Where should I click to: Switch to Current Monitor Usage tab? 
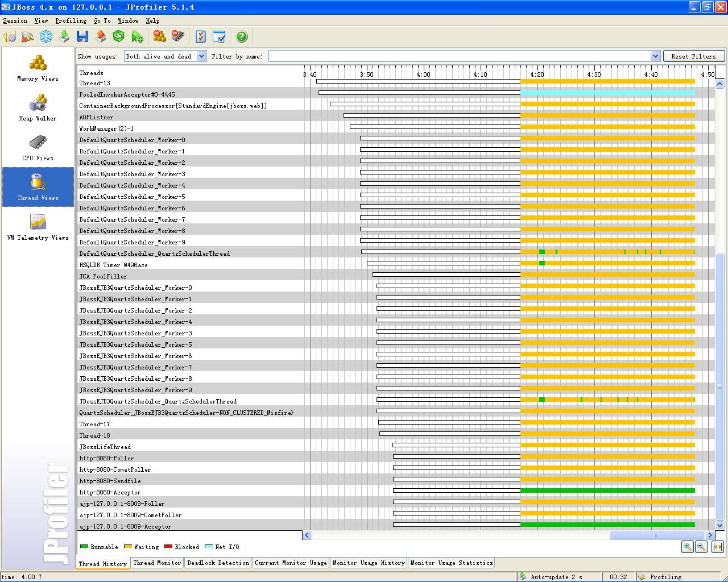(291, 563)
